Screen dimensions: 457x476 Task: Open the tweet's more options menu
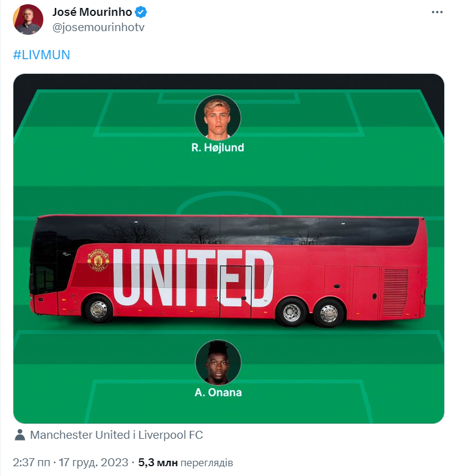(x=437, y=12)
